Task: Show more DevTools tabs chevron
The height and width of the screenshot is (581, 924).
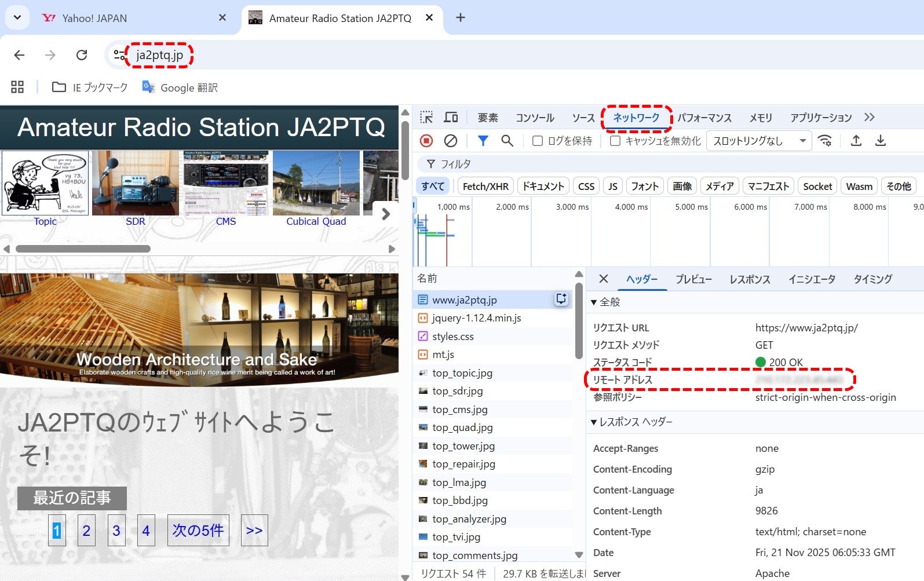Action: [869, 118]
